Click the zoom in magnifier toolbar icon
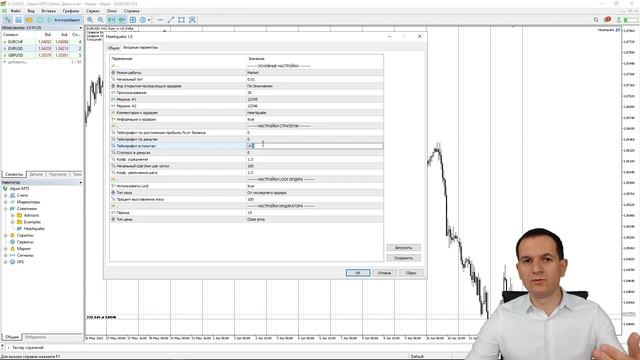 90,20
